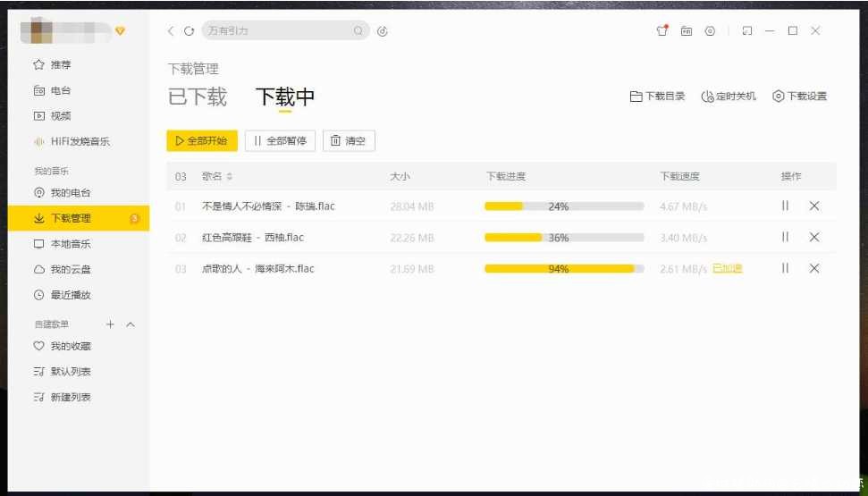Cancel download of 不是情人不必情深
This screenshot has width=868, height=496.
[x=814, y=206]
